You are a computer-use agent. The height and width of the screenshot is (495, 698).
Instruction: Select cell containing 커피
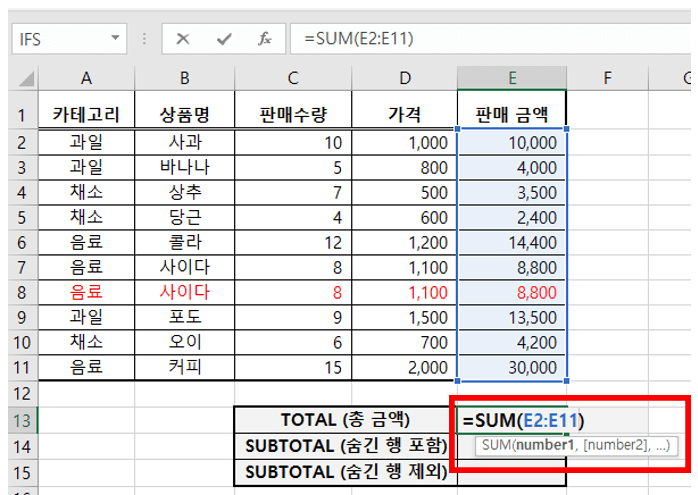pos(184,368)
